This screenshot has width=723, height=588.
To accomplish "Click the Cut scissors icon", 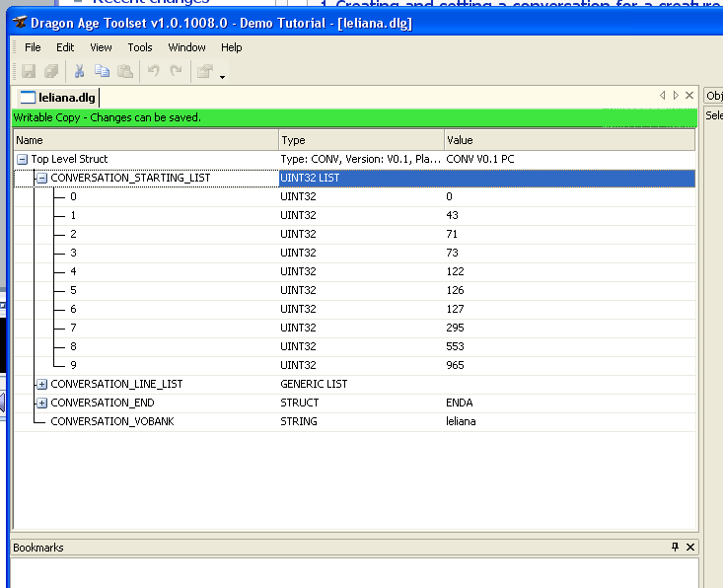I will (79, 71).
